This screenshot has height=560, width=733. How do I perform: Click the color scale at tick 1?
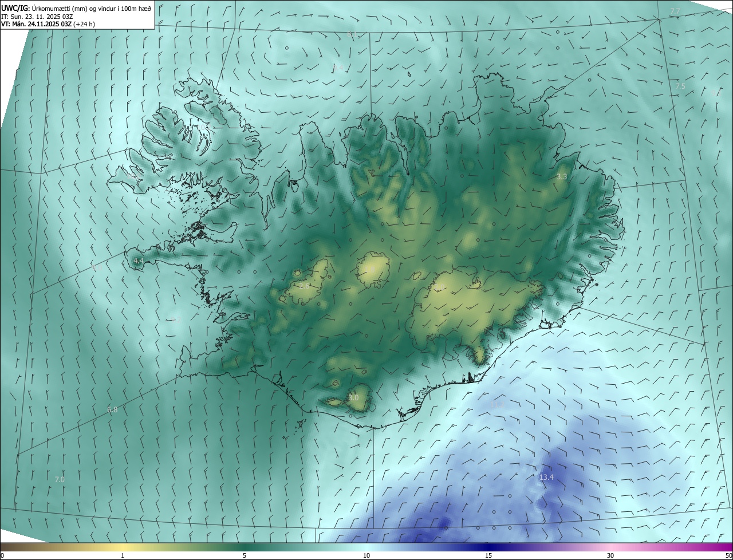coord(123,555)
